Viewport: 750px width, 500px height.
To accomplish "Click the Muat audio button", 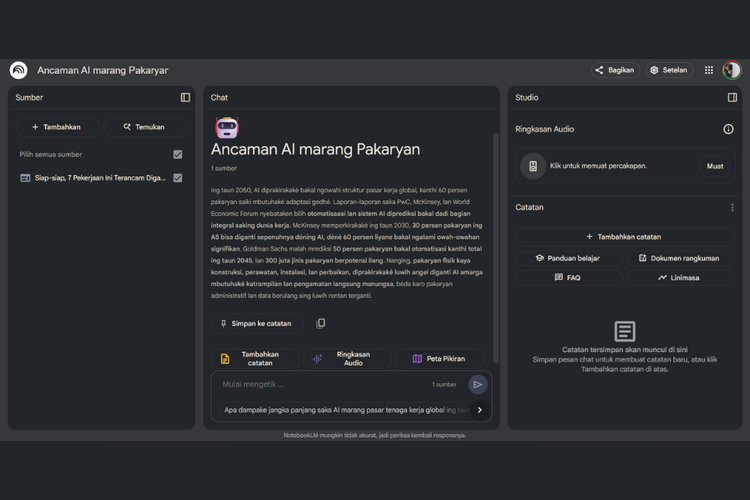I will 715,166.
